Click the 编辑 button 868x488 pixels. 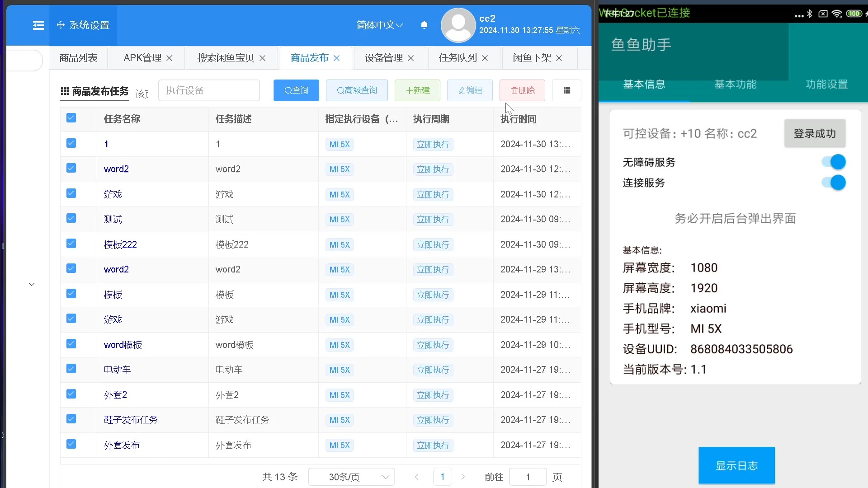pos(470,90)
